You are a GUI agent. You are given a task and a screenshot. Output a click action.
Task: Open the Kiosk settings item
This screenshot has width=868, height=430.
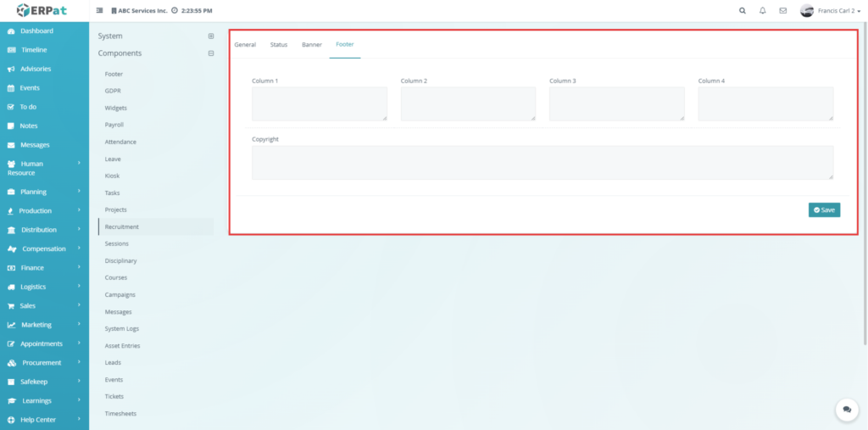(113, 176)
